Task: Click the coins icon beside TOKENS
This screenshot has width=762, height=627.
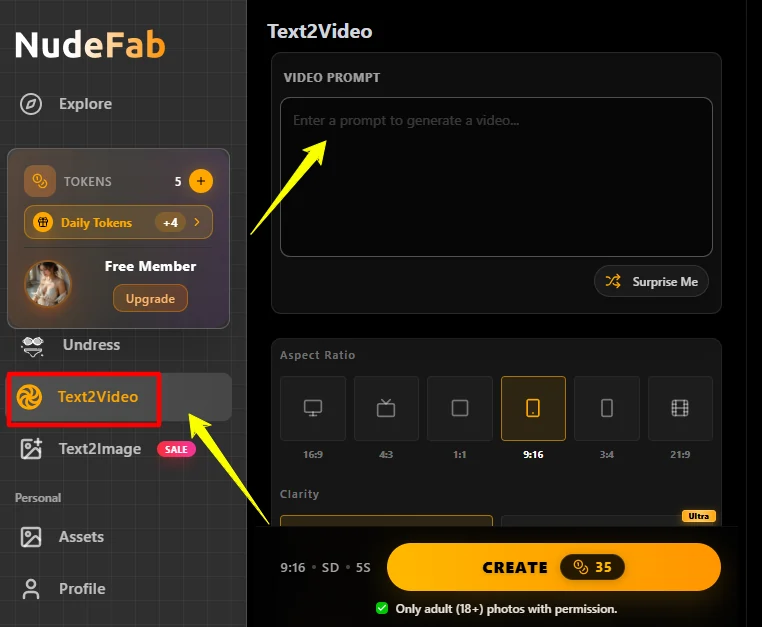Action: coord(40,181)
